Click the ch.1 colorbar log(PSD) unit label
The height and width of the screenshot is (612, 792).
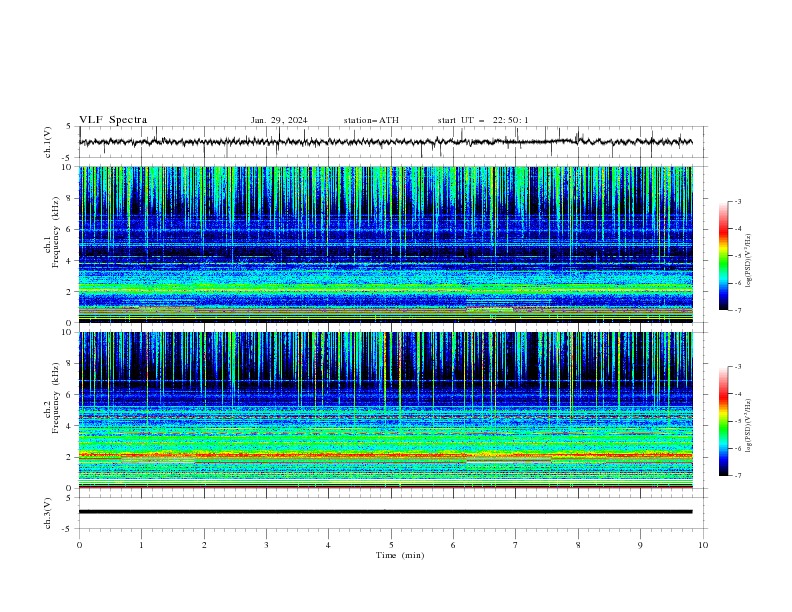(749, 261)
